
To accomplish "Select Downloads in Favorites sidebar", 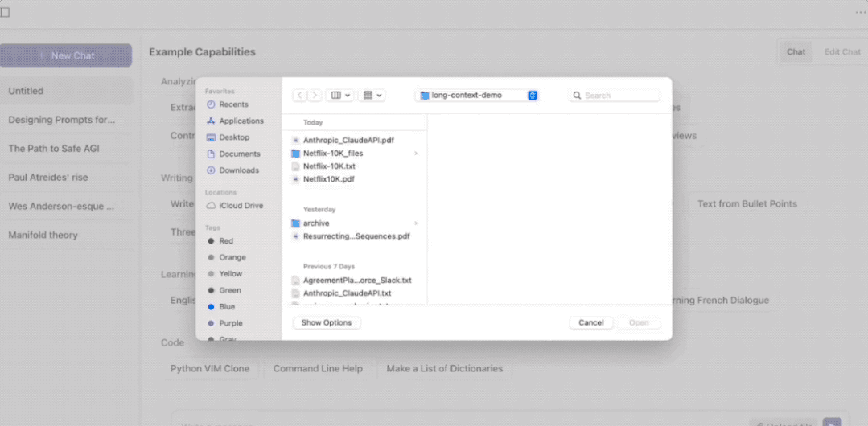I will [x=239, y=170].
